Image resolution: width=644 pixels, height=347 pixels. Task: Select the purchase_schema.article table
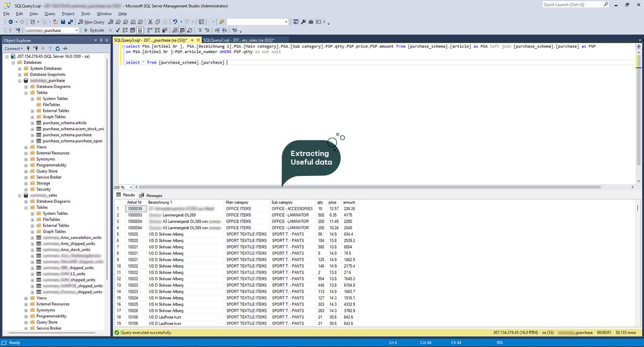pos(64,123)
